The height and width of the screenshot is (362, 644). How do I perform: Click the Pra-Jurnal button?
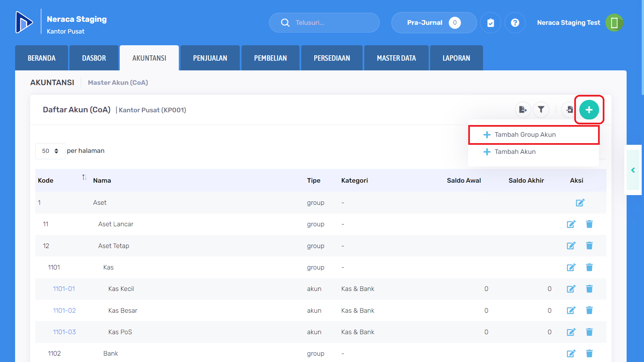434,22
